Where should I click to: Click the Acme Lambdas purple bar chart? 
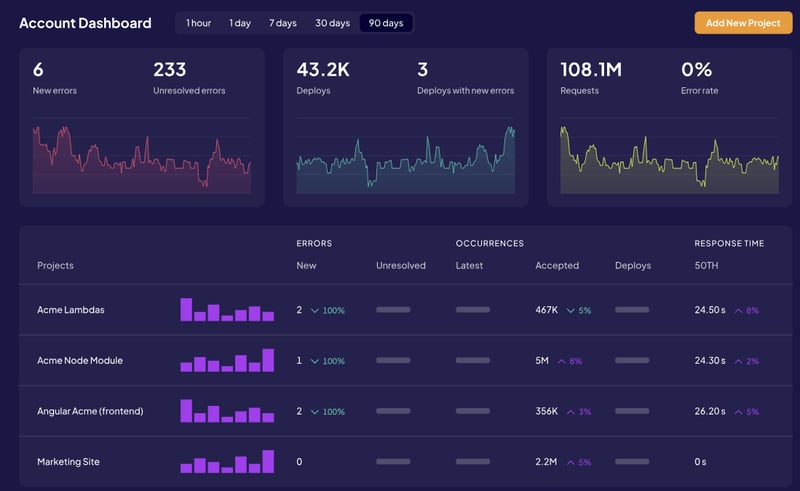point(227,310)
